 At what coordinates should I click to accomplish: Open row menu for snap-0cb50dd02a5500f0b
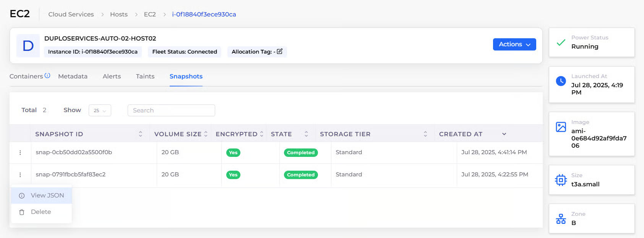point(20,153)
